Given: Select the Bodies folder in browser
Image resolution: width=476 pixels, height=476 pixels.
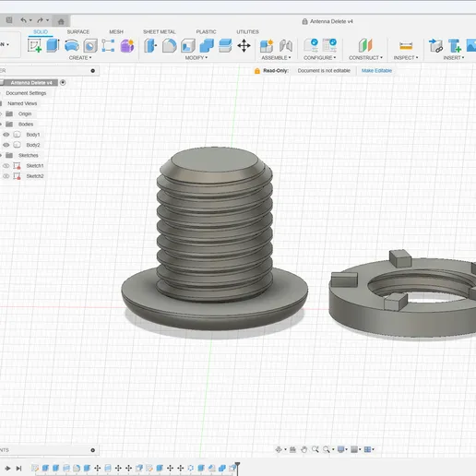Looking at the screenshot, I should tap(26, 125).
